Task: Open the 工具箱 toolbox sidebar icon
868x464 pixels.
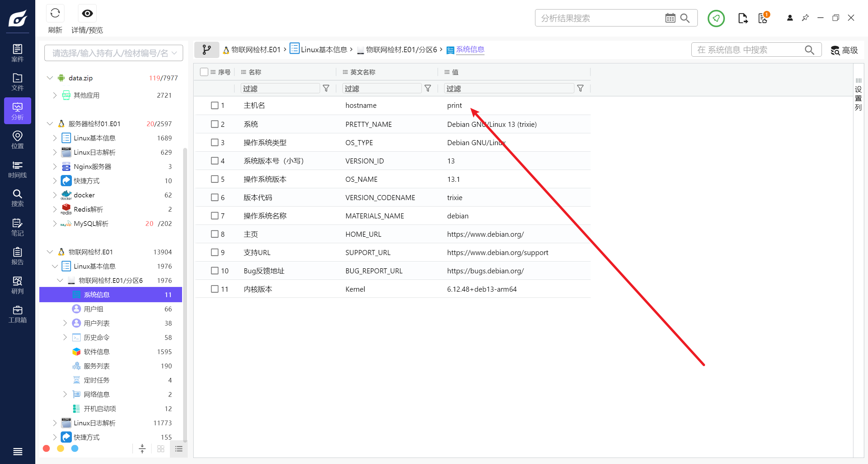Action: [x=17, y=314]
